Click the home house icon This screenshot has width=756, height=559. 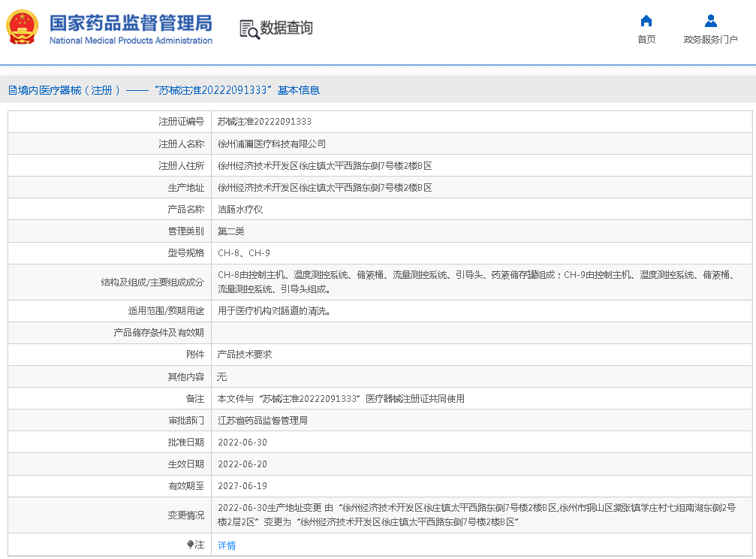click(646, 21)
